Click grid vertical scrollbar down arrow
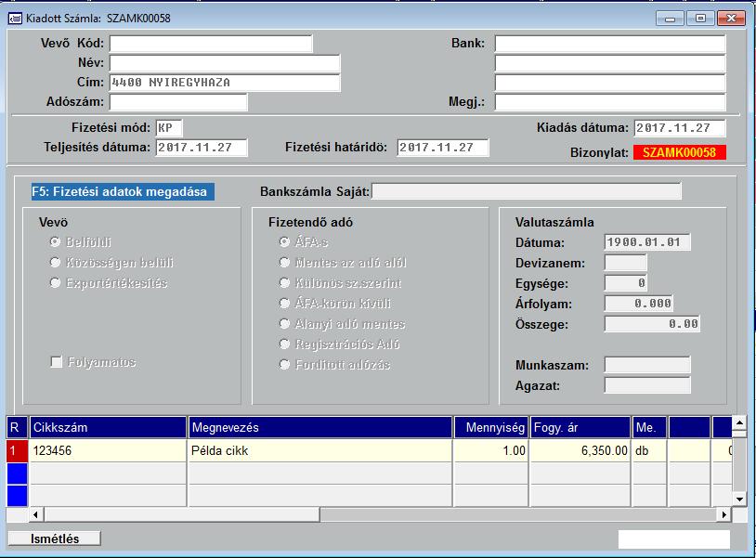 click(x=739, y=499)
